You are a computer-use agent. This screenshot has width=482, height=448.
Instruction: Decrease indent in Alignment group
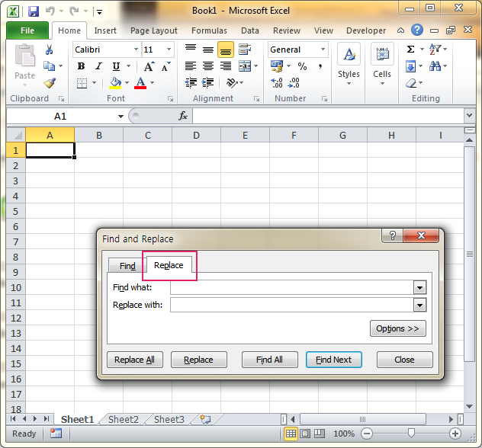(191, 82)
